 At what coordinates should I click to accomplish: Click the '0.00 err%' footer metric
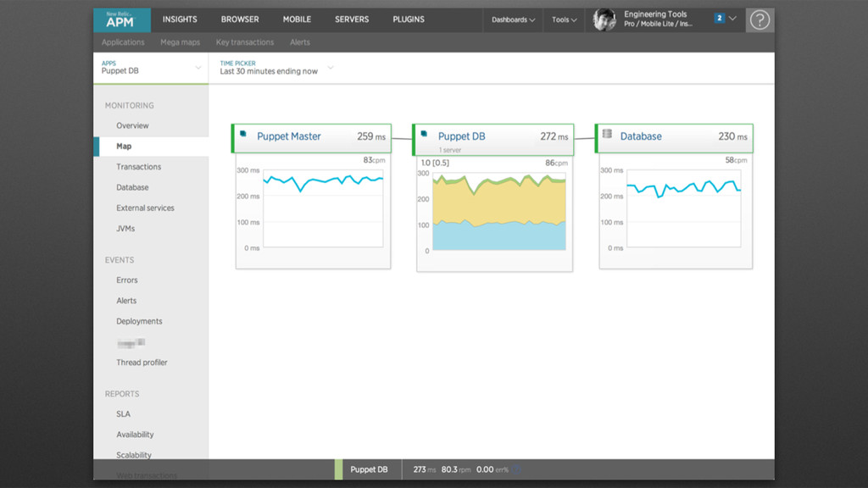492,469
